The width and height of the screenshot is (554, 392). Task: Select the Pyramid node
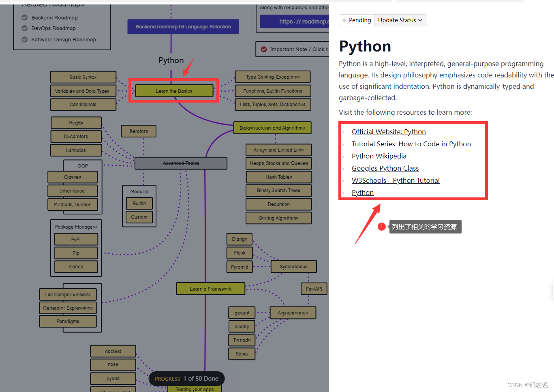click(x=240, y=267)
